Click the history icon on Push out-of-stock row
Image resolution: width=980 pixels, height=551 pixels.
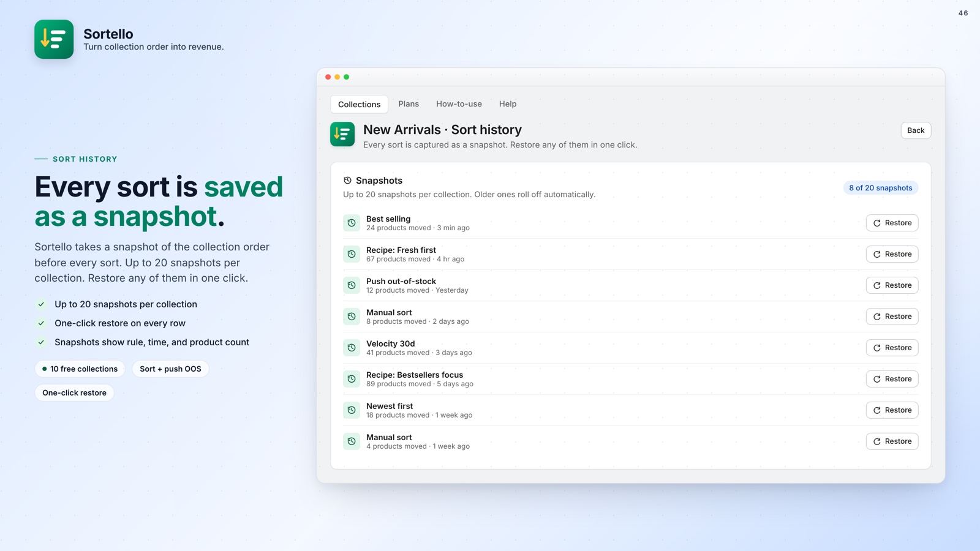coord(352,285)
